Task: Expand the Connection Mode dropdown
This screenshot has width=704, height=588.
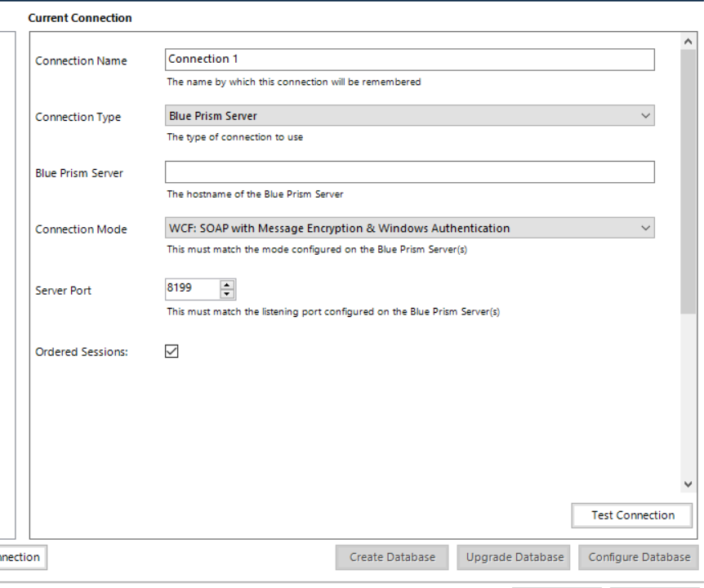Action: [408, 229]
